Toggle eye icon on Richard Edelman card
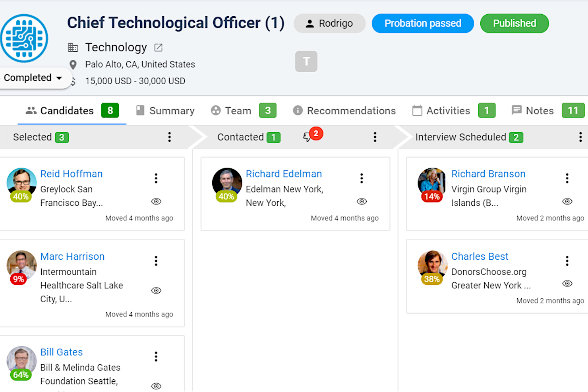 pyautogui.click(x=362, y=201)
